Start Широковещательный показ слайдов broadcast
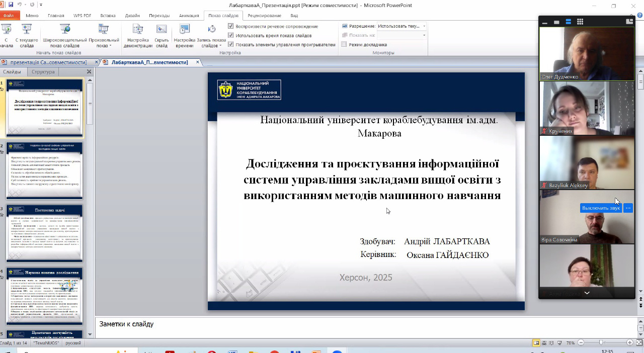 click(65, 34)
